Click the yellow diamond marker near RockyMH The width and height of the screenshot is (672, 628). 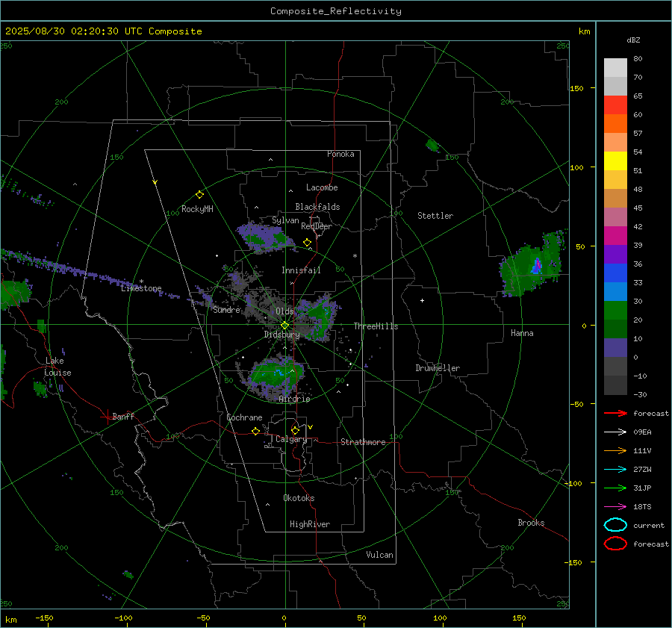(x=199, y=195)
